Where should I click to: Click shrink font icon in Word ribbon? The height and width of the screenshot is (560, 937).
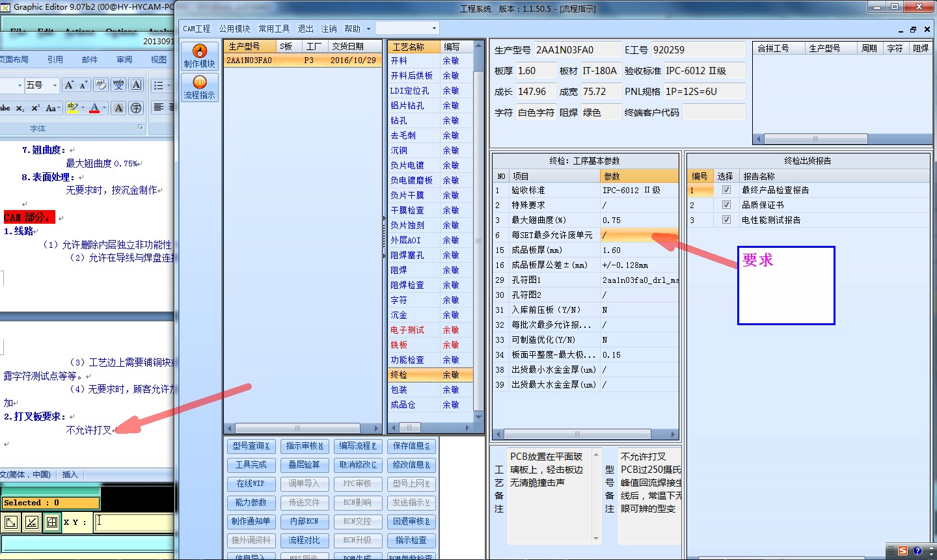pyautogui.click(x=83, y=85)
